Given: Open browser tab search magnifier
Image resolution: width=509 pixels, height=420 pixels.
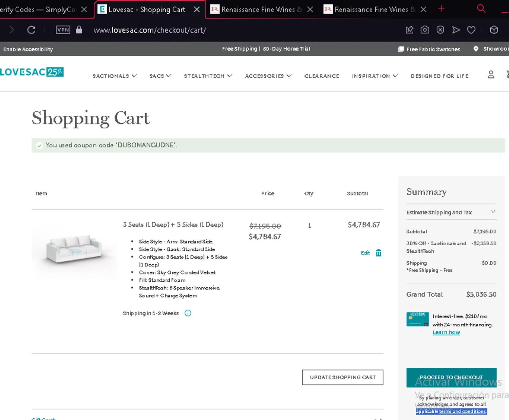Looking at the screenshot, I should tap(481, 8).
